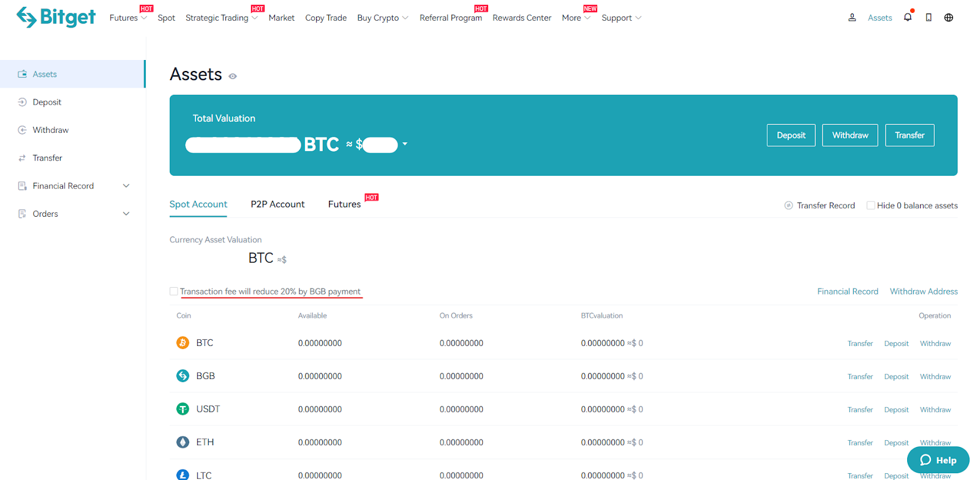Click Withdraw in BTC row
This screenshot has height=480, width=980.
tap(935, 343)
